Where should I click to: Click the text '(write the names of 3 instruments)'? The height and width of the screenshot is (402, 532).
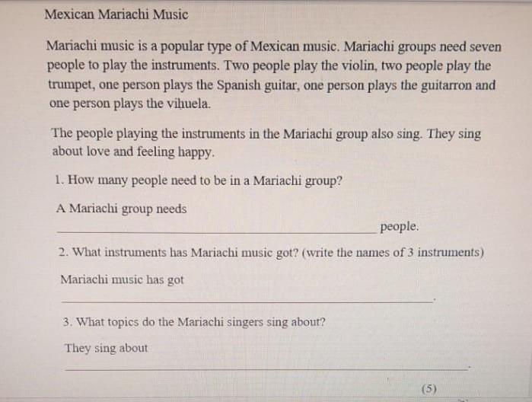point(393,253)
